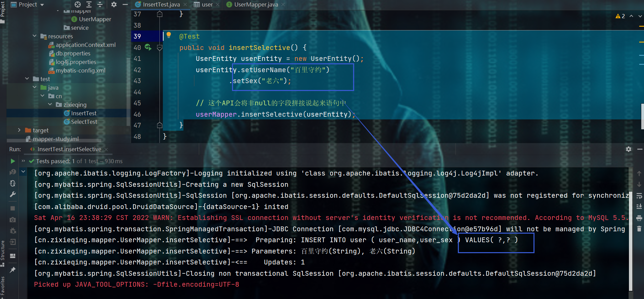The width and height of the screenshot is (644, 299).
Task: Select mybatis-config.xml file
Action: [80, 70]
